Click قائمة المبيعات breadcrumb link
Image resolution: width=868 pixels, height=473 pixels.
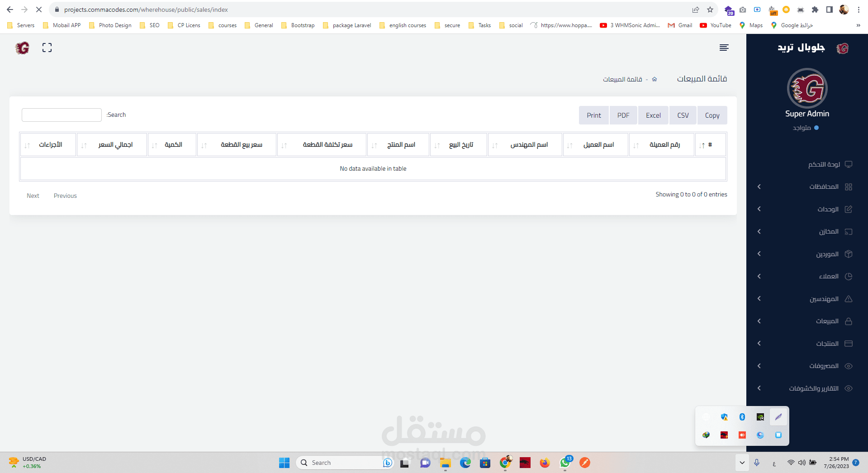pos(622,79)
